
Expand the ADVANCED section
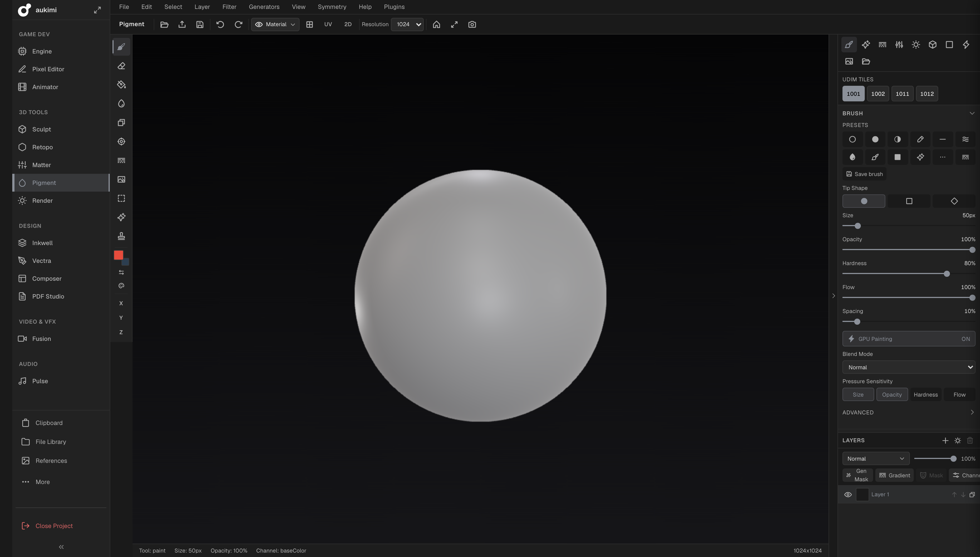pyautogui.click(x=908, y=412)
